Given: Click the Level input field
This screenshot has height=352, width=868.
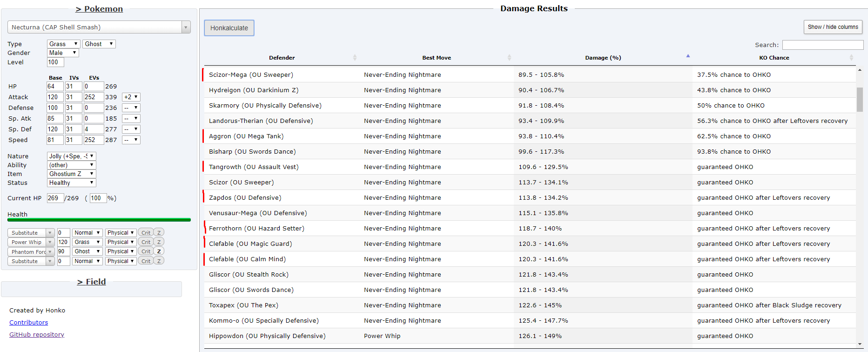Looking at the screenshot, I should [x=55, y=62].
